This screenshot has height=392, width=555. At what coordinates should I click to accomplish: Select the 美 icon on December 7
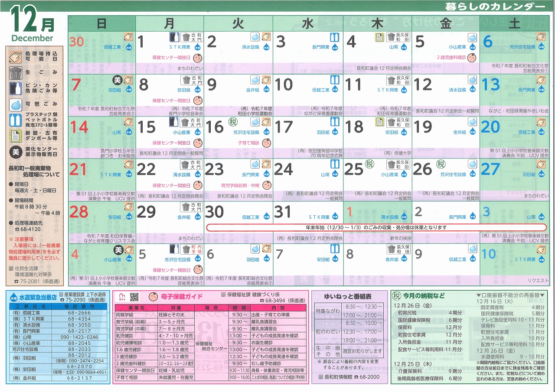pos(117,80)
